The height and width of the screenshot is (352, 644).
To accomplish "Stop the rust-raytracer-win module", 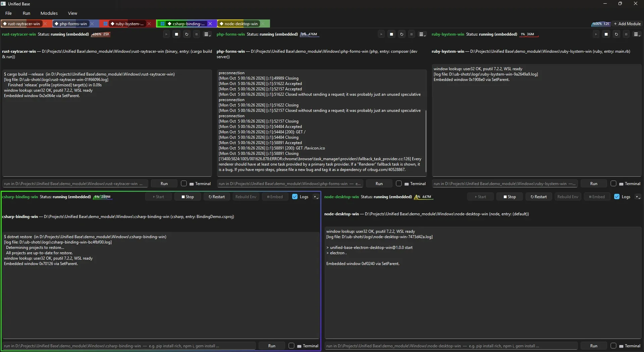I will 176,34.
